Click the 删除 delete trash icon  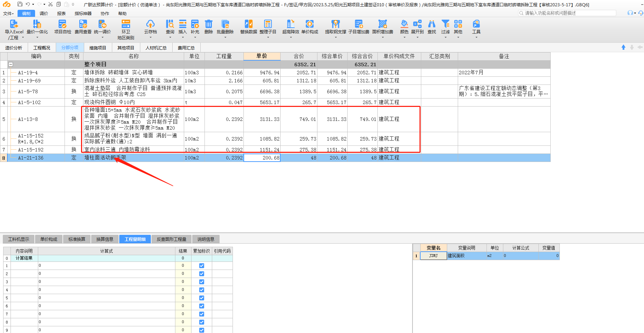click(209, 24)
